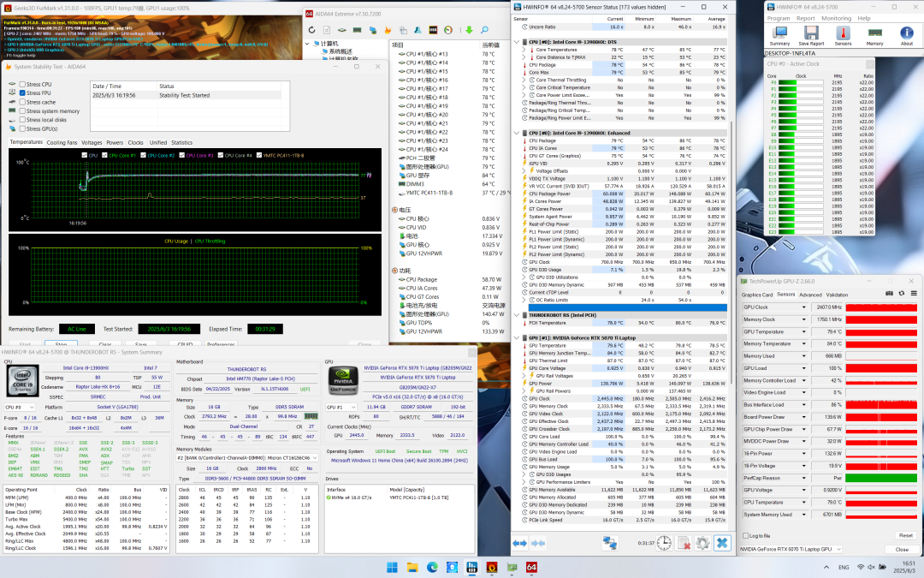Open HWiNFO Sensors thermometer icon
This screenshot has height=578, width=924.
(x=844, y=35)
